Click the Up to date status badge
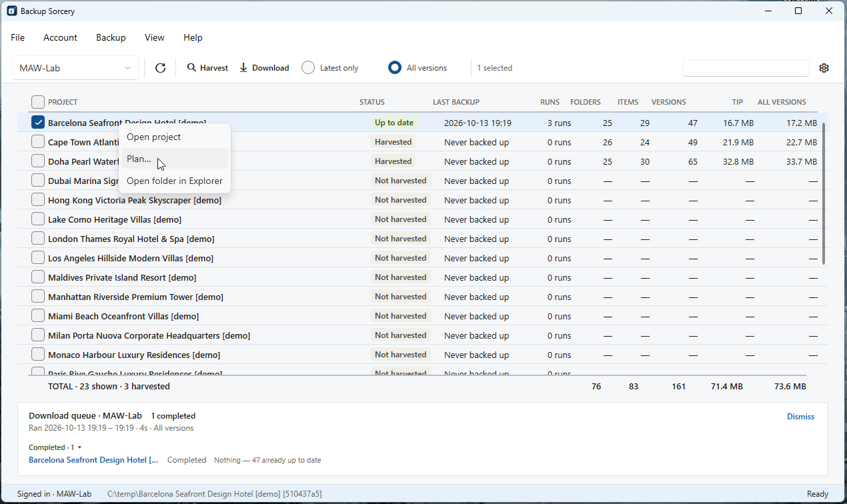Image resolution: width=847 pixels, height=504 pixels. [394, 123]
